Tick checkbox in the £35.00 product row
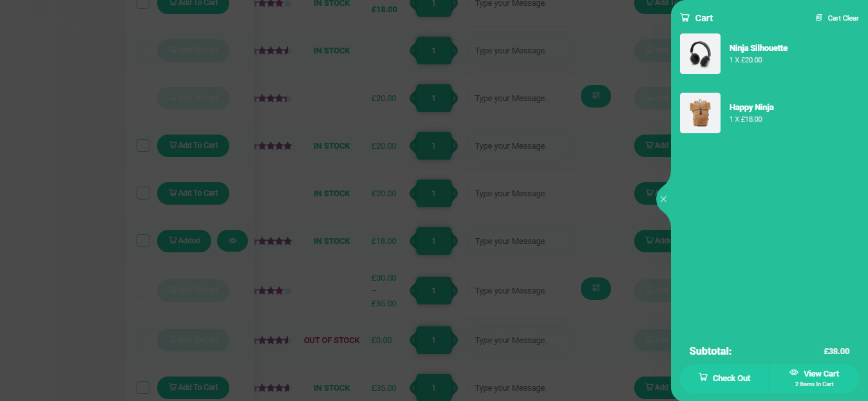Screen dimensions: 868x401 pyautogui.click(x=143, y=387)
